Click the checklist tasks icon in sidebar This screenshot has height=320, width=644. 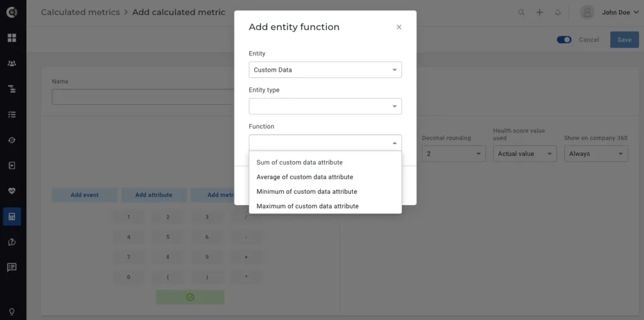(12, 114)
